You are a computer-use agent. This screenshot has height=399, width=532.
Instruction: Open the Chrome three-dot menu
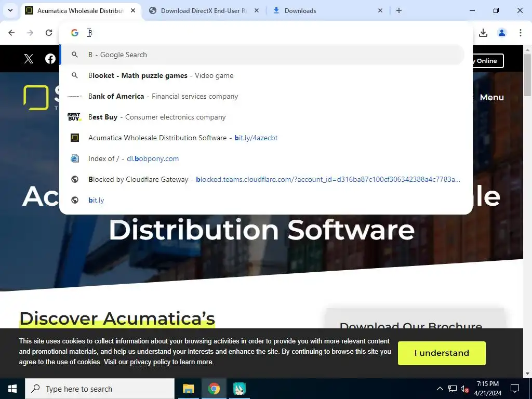pos(521,33)
